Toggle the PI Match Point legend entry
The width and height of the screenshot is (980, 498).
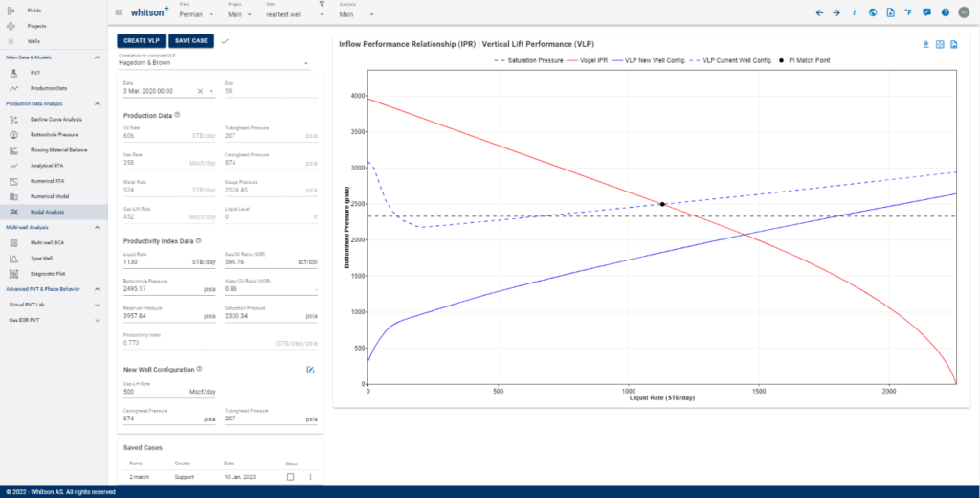[804, 60]
